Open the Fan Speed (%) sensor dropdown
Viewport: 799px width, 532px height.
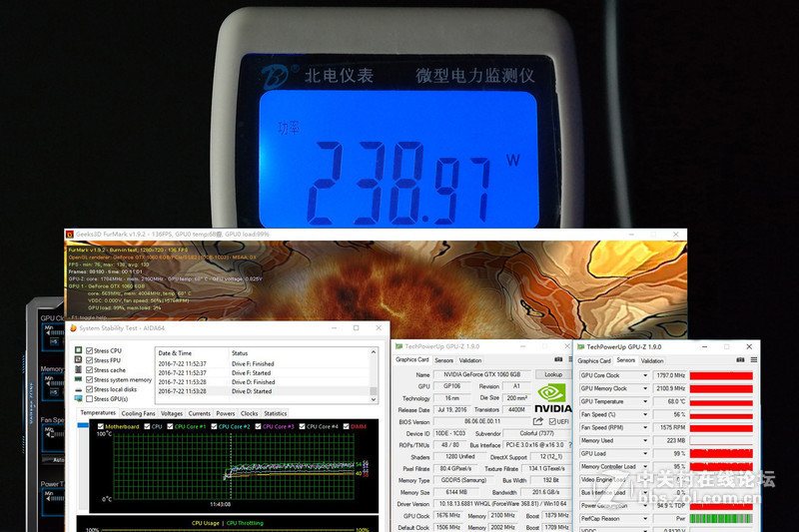(645, 415)
